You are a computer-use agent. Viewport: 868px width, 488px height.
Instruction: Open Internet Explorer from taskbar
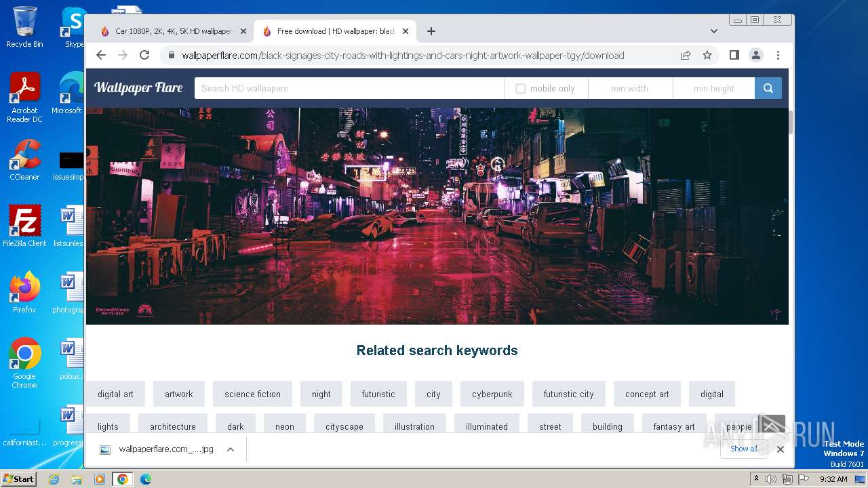click(x=54, y=479)
